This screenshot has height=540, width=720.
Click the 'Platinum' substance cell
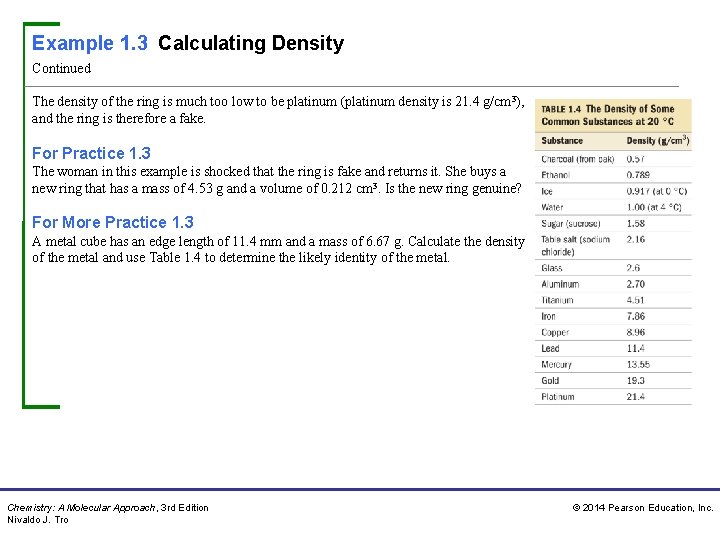tap(558, 397)
